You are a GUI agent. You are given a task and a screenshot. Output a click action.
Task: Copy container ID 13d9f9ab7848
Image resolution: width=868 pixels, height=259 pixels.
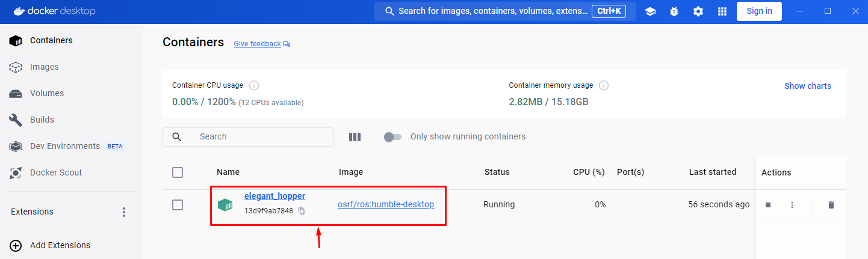coord(302,211)
